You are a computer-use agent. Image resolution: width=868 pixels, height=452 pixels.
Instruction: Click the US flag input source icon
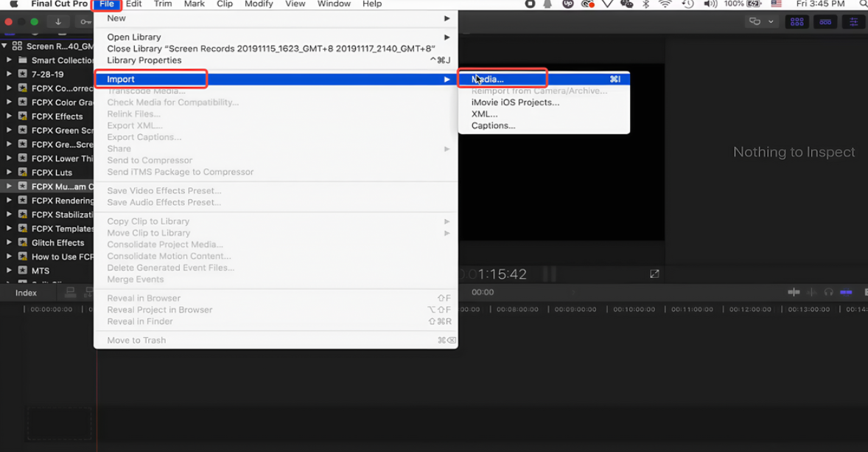pyautogui.click(x=777, y=4)
